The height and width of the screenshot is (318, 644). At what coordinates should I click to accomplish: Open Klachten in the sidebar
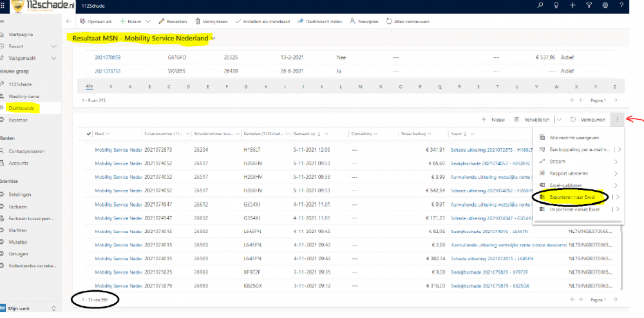coord(18,230)
